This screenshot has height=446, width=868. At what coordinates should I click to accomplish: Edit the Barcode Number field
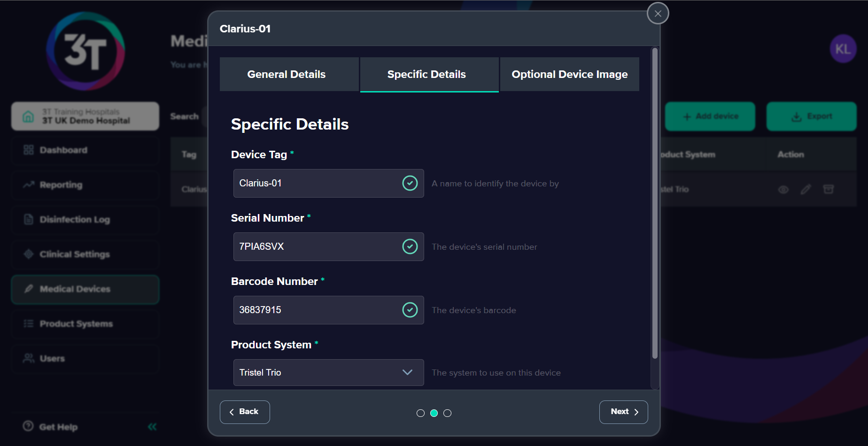328,310
